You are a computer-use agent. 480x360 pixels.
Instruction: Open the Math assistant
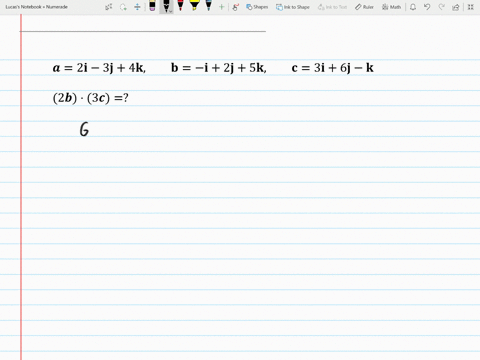[391, 7]
